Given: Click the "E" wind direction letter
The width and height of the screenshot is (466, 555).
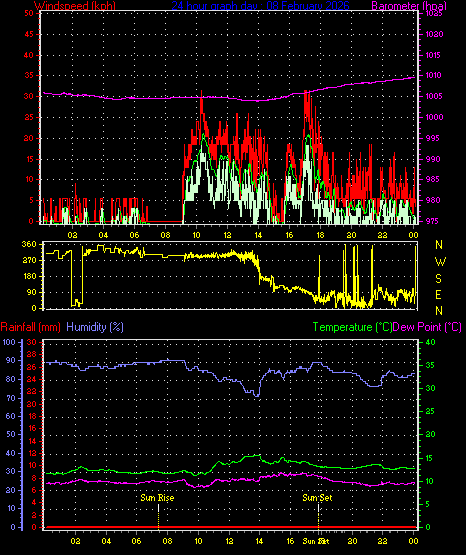Looking at the screenshot, I should [438, 295].
